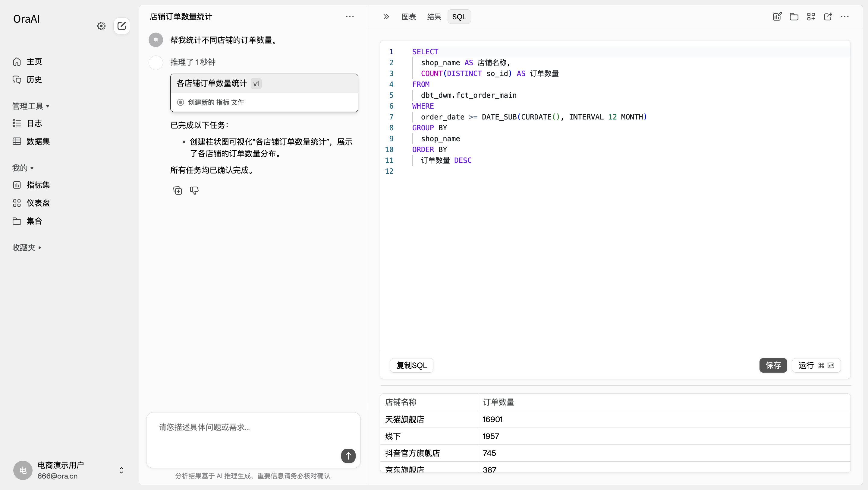The width and height of the screenshot is (868, 490).
Task: Open the 我的 dropdown in sidebar
Action: point(23,167)
